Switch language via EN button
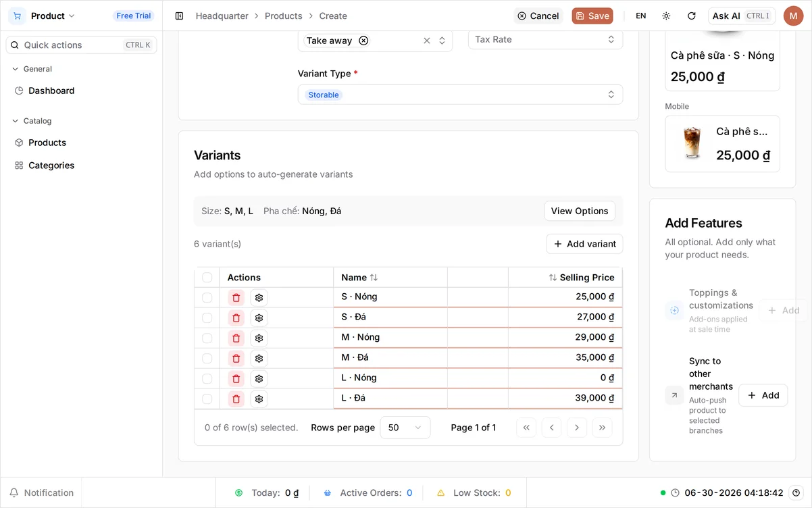Screen dimensions: 812x508 click(640, 16)
